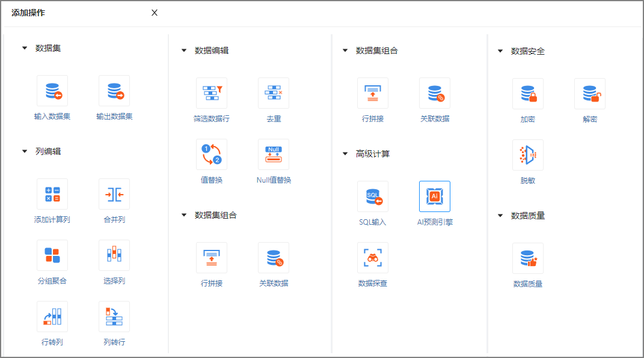The image size is (644, 358).
Task: Close the 添加操作 dialog with X
Action: [x=155, y=13]
